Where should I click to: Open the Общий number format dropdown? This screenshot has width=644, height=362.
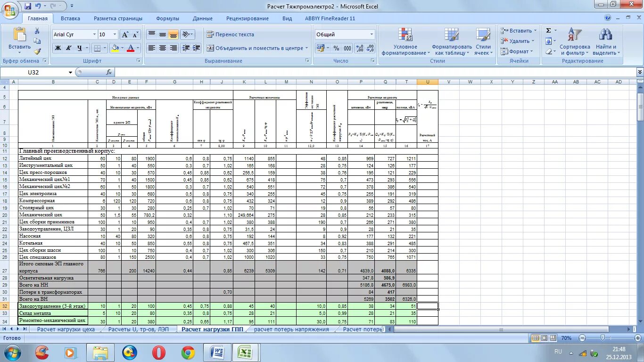[x=372, y=34]
